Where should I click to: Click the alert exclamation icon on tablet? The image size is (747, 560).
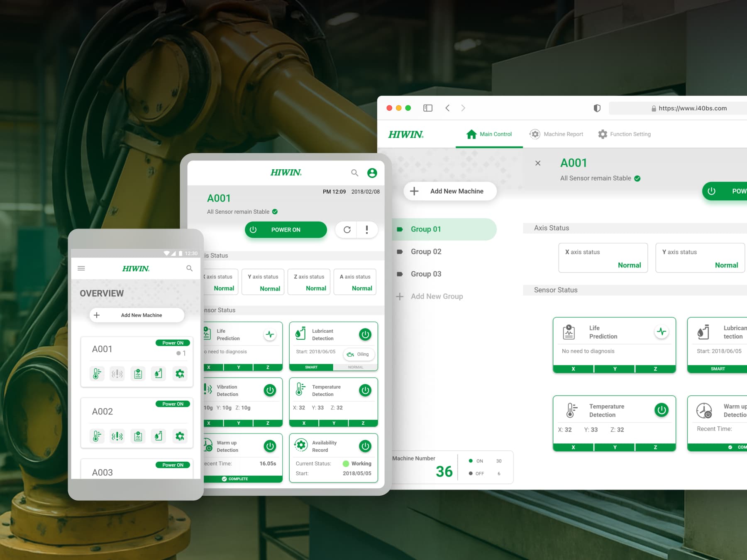(367, 230)
